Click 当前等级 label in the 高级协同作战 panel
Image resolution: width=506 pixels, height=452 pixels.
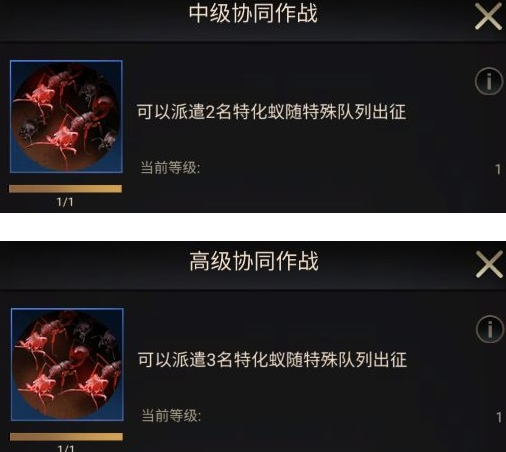point(171,416)
